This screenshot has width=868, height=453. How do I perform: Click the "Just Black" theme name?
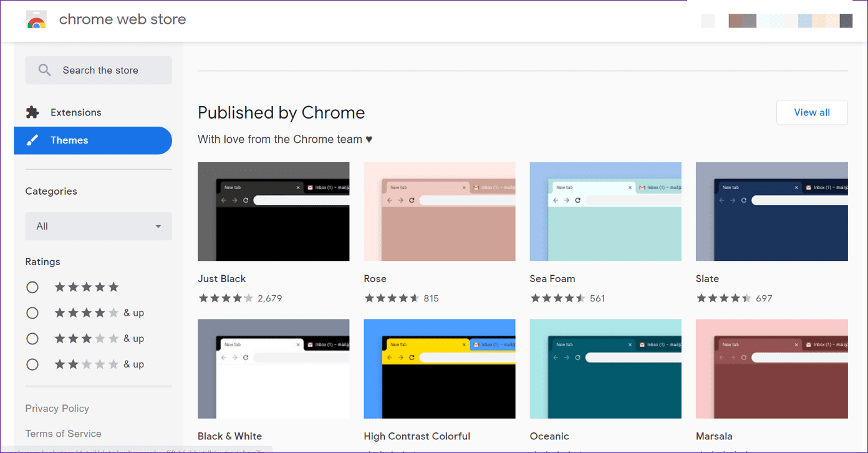click(x=222, y=279)
